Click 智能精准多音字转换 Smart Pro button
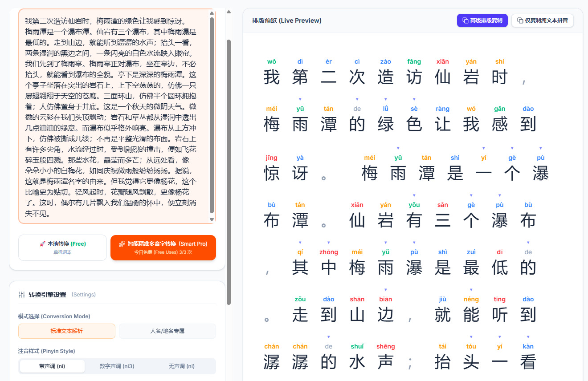 [x=163, y=247]
